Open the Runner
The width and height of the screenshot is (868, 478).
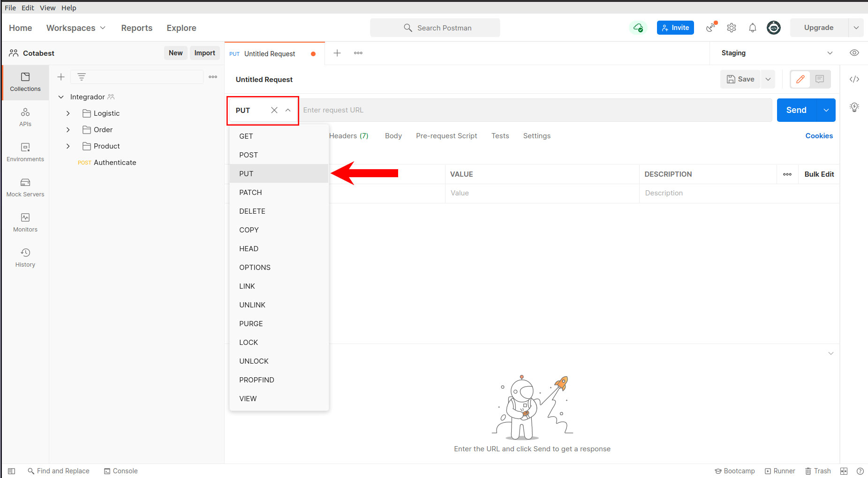pyautogui.click(x=780, y=471)
